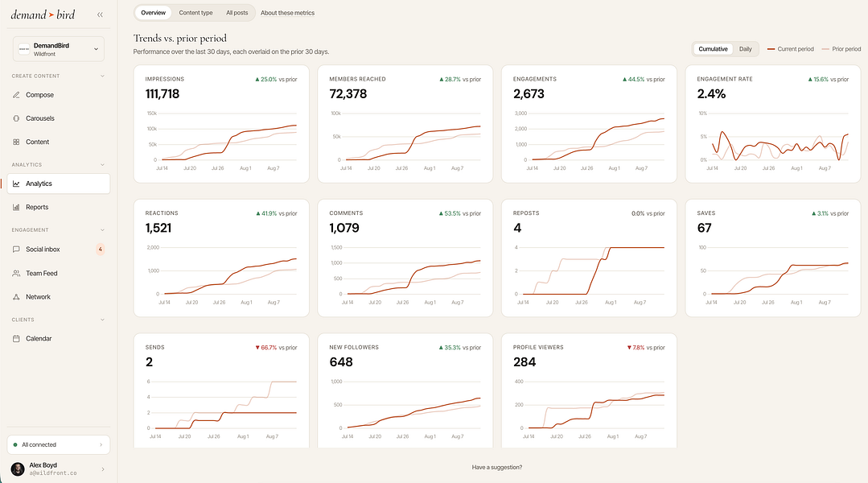Open Calendar from the sidebar

pyautogui.click(x=58, y=338)
